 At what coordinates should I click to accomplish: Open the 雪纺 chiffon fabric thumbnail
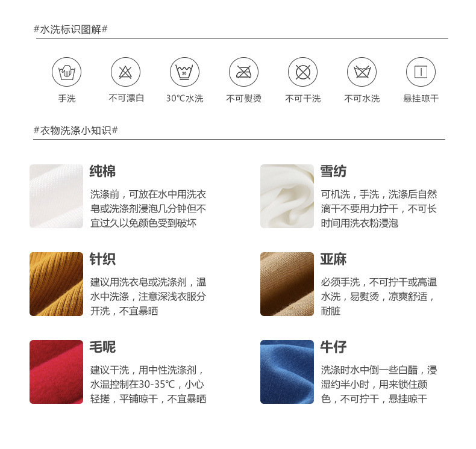coord(287,196)
